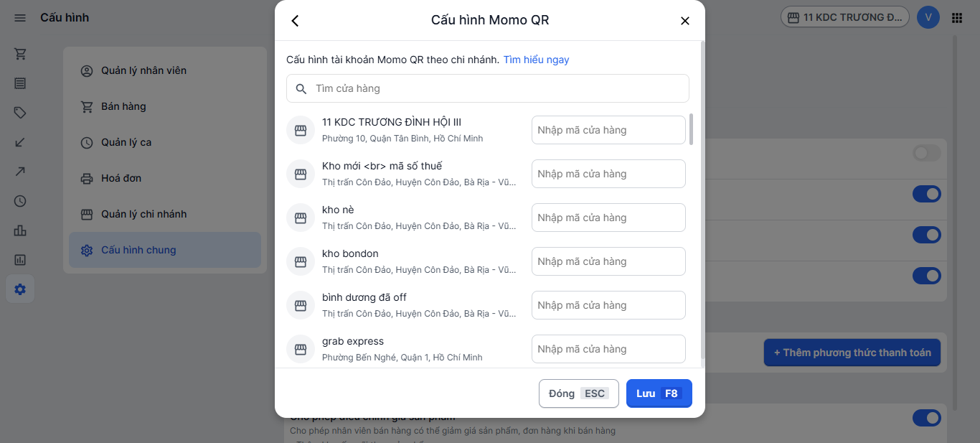Click the user avatar V icon
The height and width of the screenshot is (443, 980).
928,17
